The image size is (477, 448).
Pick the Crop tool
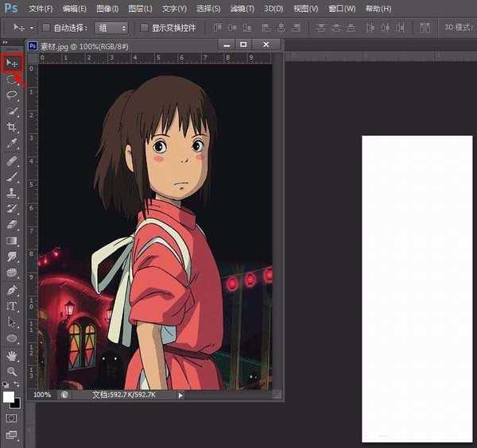click(x=12, y=128)
